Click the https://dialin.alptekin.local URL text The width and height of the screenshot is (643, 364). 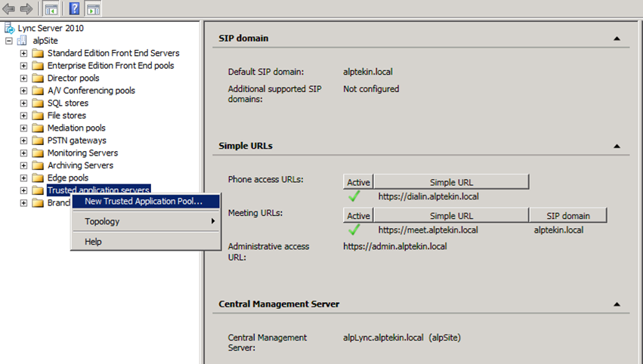pos(428,196)
